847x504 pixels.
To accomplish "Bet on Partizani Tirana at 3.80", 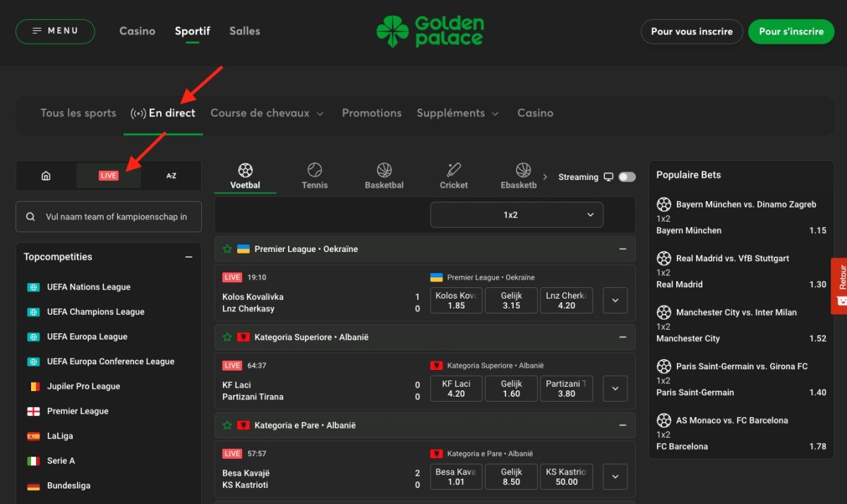I will [x=567, y=388].
